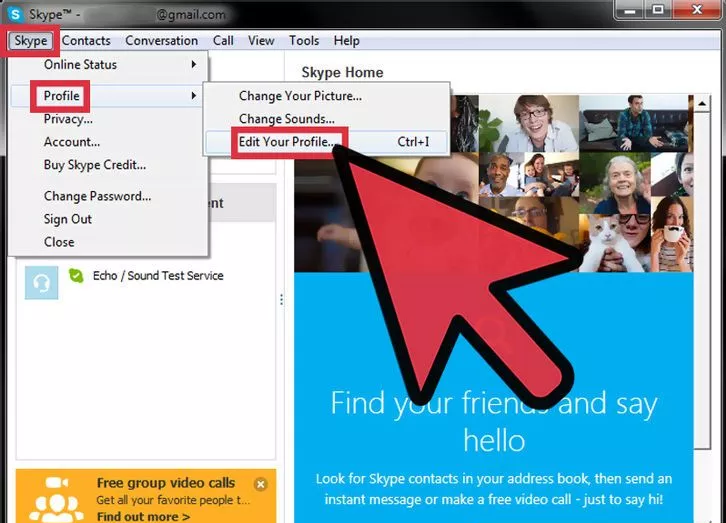The width and height of the screenshot is (726, 523).
Task: Click the Echo contact headset avatar
Action: (42, 282)
